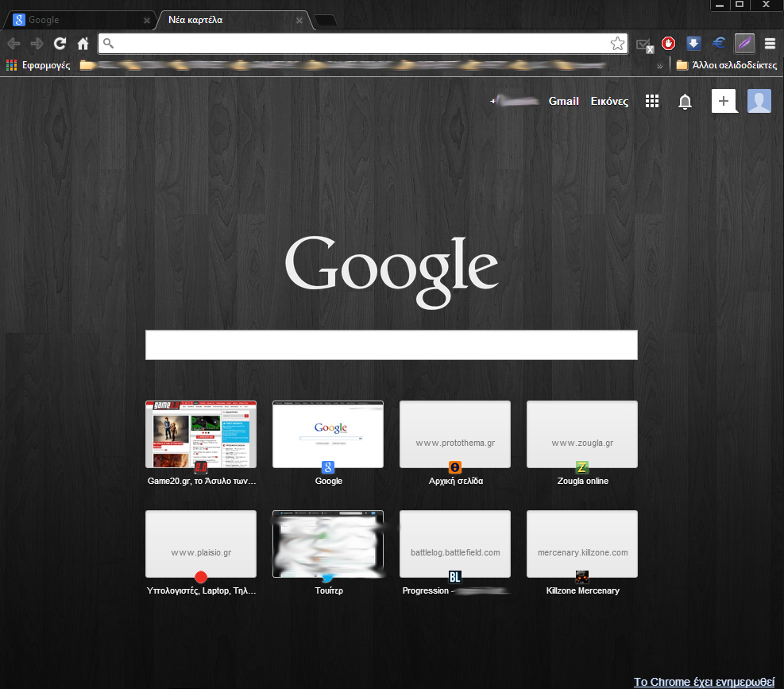Click the Το Chrome έχει ενημερωθεί link
784x689 pixels.
(x=704, y=682)
